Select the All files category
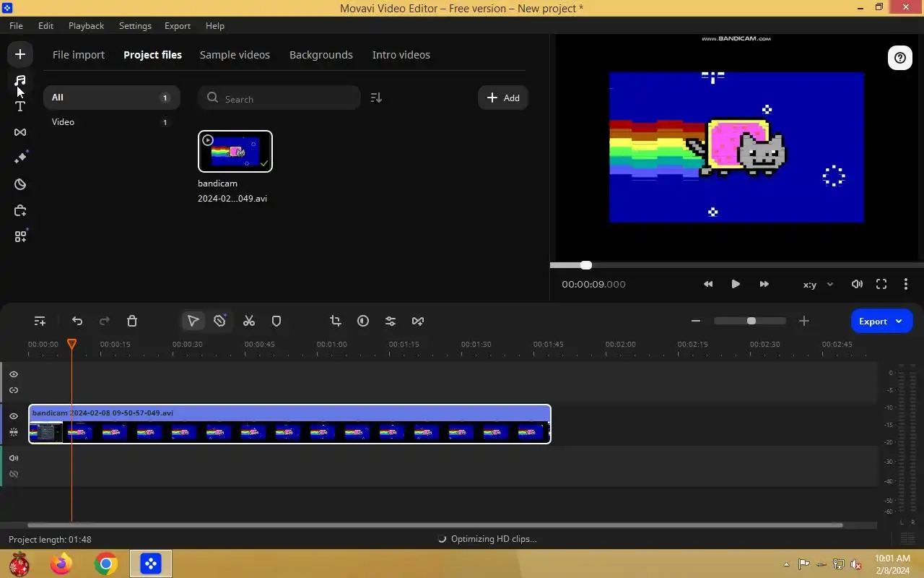This screenshot has width=924, height=578. click(x=111, y=98)
